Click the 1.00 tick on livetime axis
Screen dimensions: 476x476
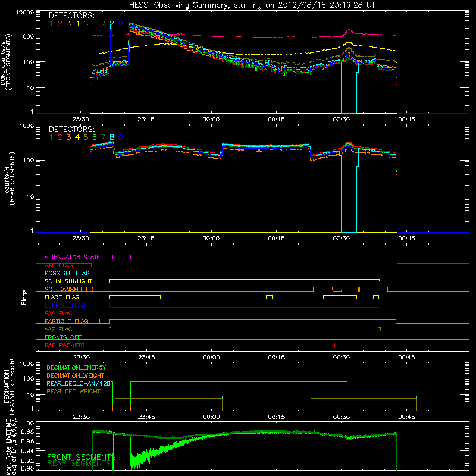(27, 424)
